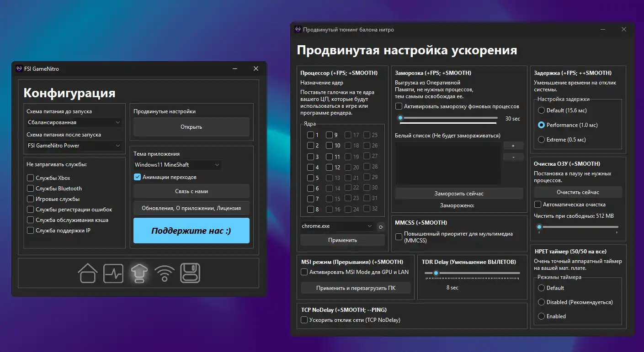
Task: Choose the Extreme (0.5 мс) radio button
Action: [x=542, y=140]
